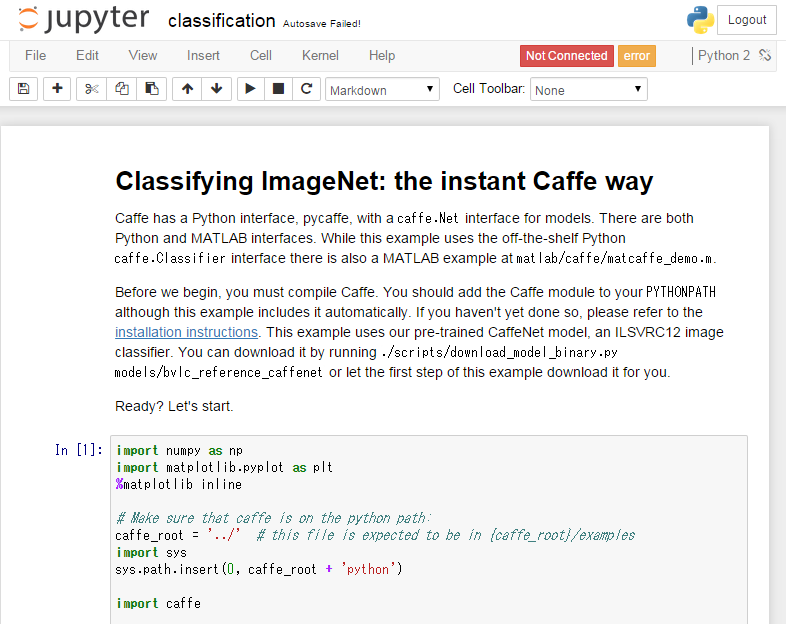786x624 pixels.
Task: Rename the notebook titled classification
Action: [222, 21]
